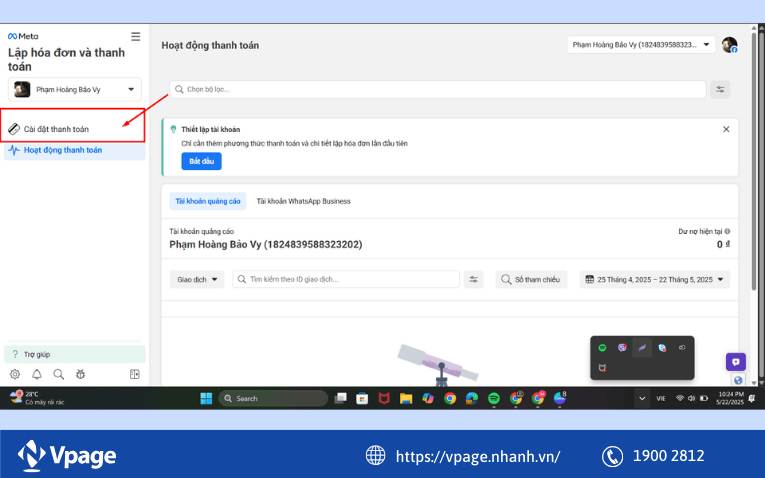
Task: Open the Microsoft Store taskbar icon
Action: 362,398
